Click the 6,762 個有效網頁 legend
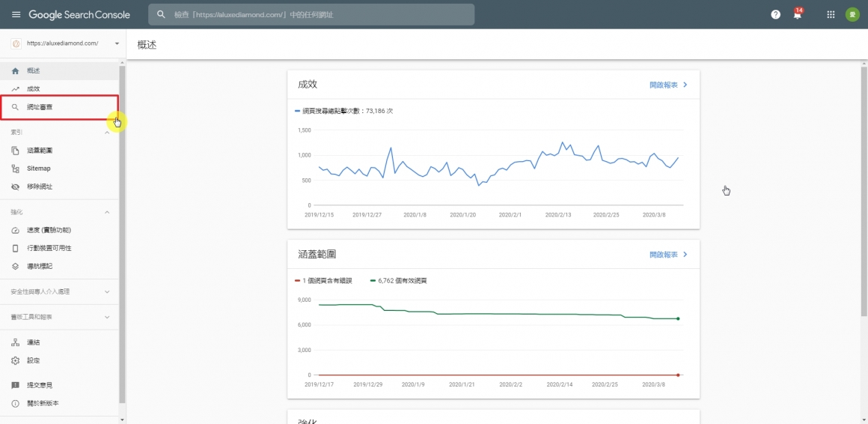868x424 pixels. click(x=399, y=280)
